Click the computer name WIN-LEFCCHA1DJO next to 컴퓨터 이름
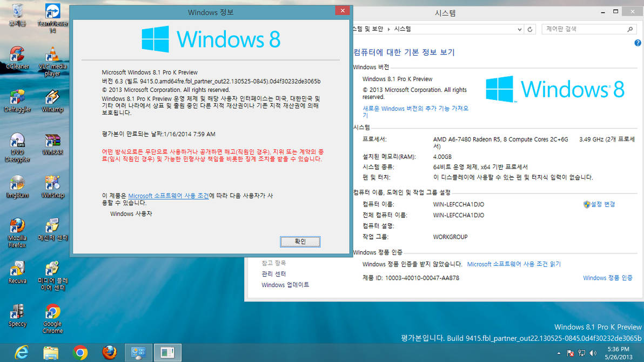 [458, 204]
